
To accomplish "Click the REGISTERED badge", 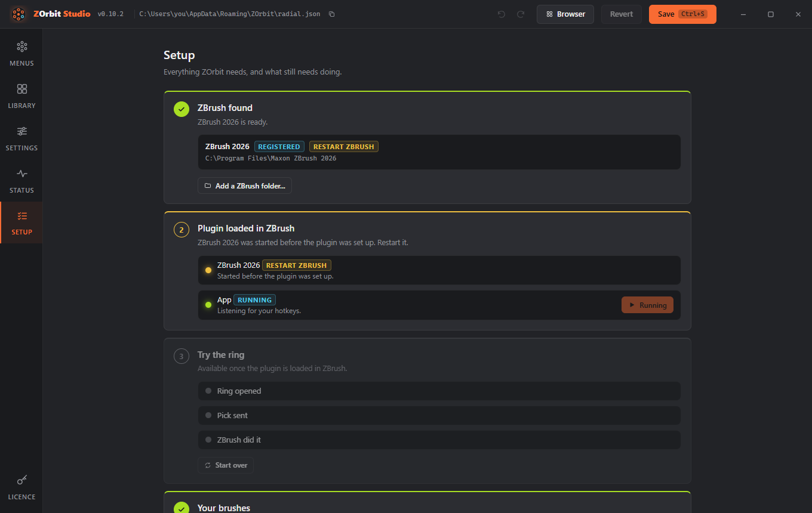I will pyautogui.click(x=279, y=147).
